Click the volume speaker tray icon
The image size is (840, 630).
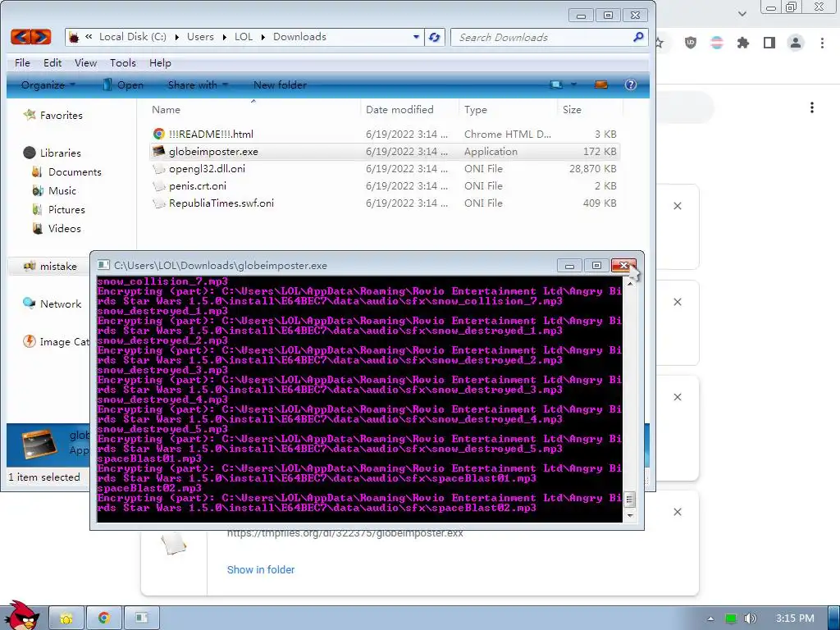click(751, 619)
